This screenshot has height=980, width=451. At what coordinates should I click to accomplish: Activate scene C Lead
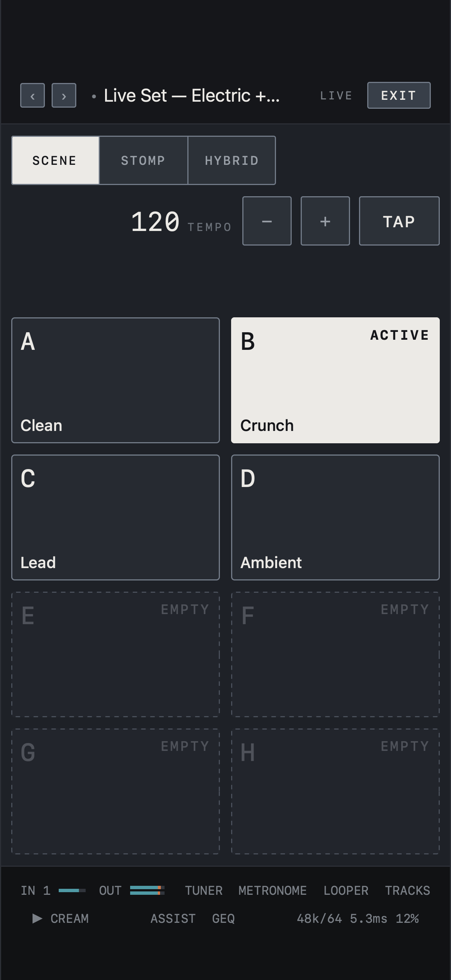[x=116, y=517]
